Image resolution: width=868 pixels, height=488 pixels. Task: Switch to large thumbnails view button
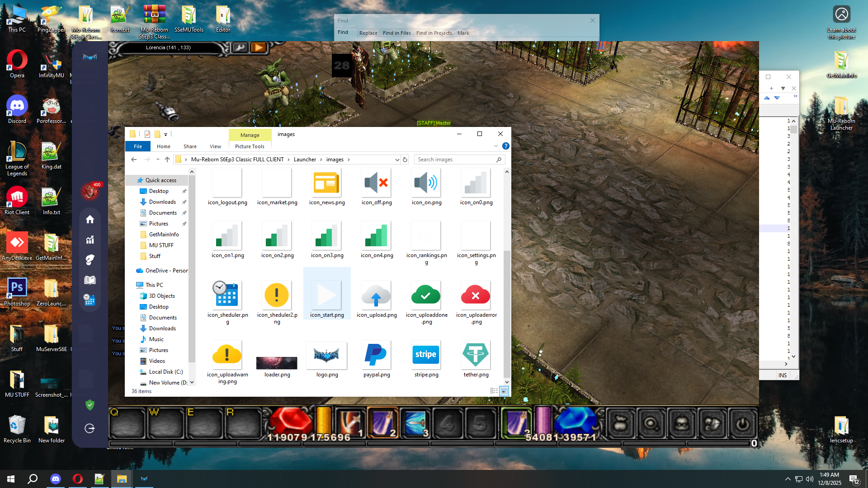pyautogui.click(x=504, y=391)
